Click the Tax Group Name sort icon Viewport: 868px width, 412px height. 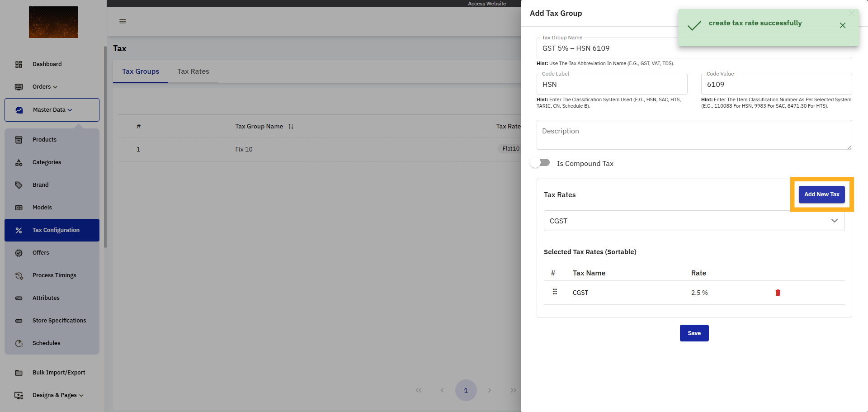[x=291, y=127]
